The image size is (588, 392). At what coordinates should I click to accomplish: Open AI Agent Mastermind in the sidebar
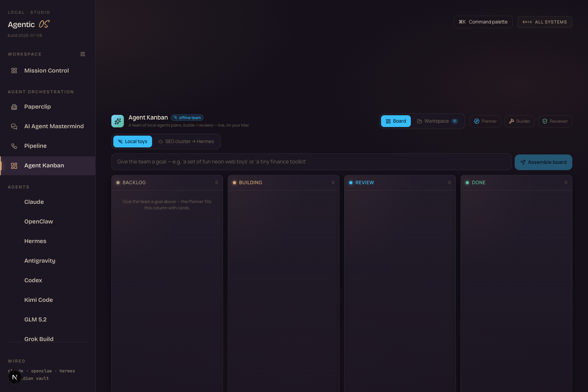click(47, 126)
